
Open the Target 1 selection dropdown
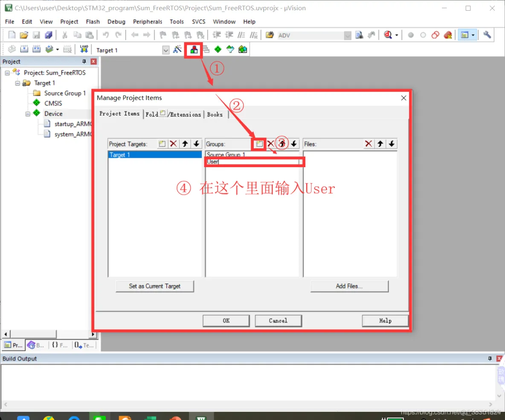click(x=165, y=50)
